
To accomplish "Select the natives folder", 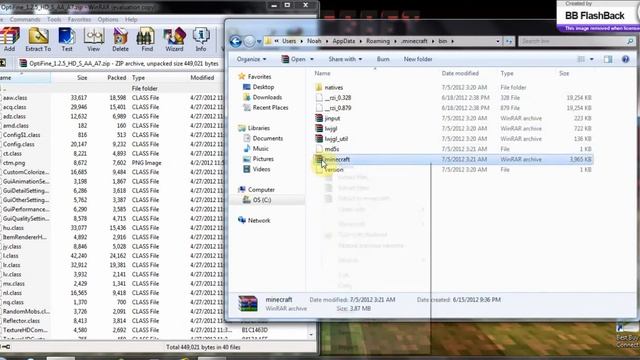I will pyautogui.click(x=329, y=87).
